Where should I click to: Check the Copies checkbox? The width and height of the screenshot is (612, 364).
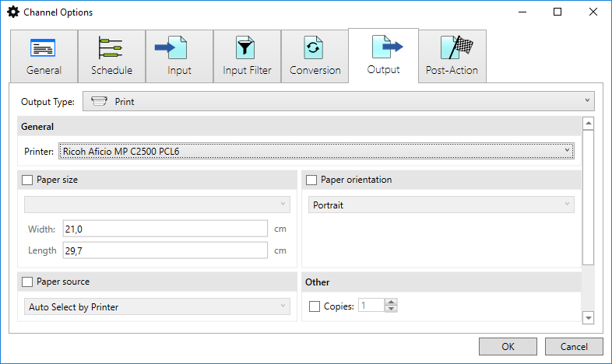(315, 306)
